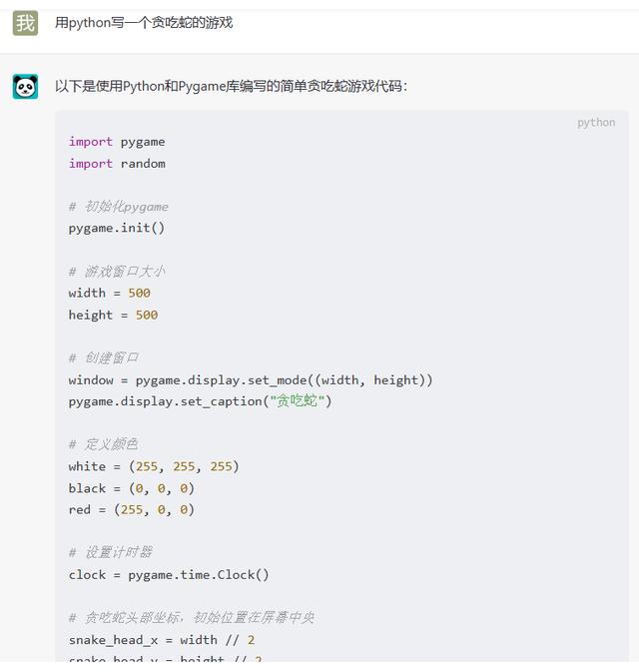The height and width of the screenshot is (672, 639).
Task: Click the pygame.init() code line
Action: click(x=117, y=228)
